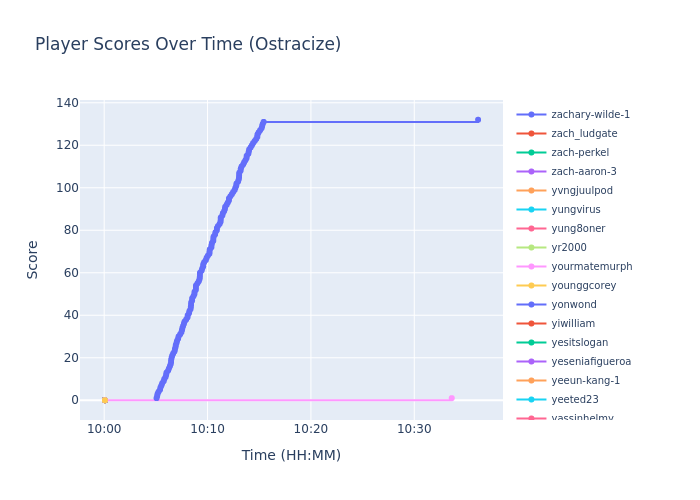700x500 pixels.
Task: Click the pink data point at line's end
Action: coord(451,398)
